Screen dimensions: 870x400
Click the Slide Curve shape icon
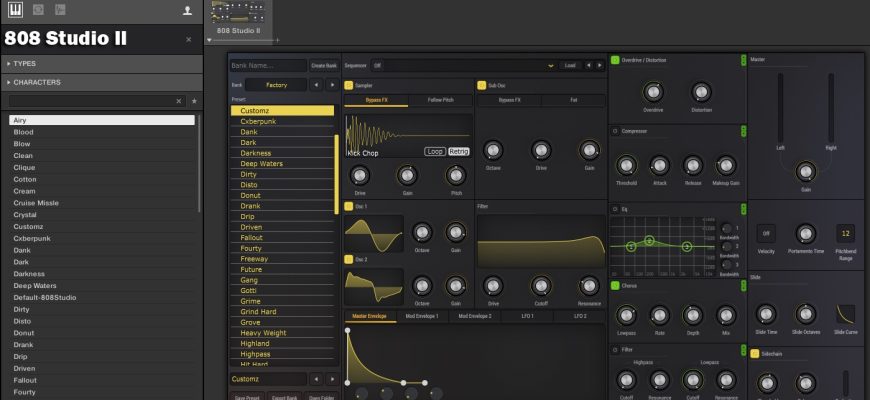(x=845, y=313)
